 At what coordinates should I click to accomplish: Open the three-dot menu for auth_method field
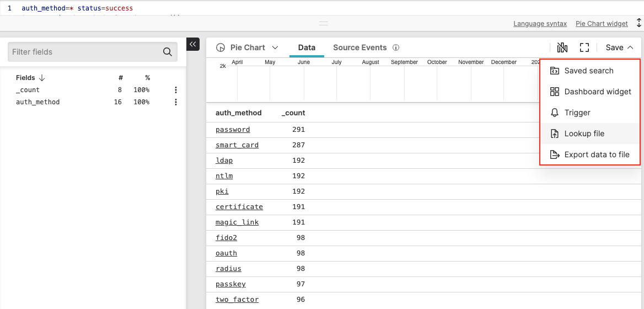click(176, 102)
